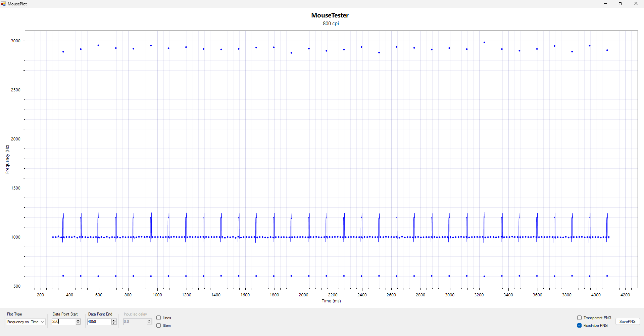The height and width of the screenshot is (336, 644).
Task: Click the MousePlot app icon in title bar
Action: click(3, 4)
